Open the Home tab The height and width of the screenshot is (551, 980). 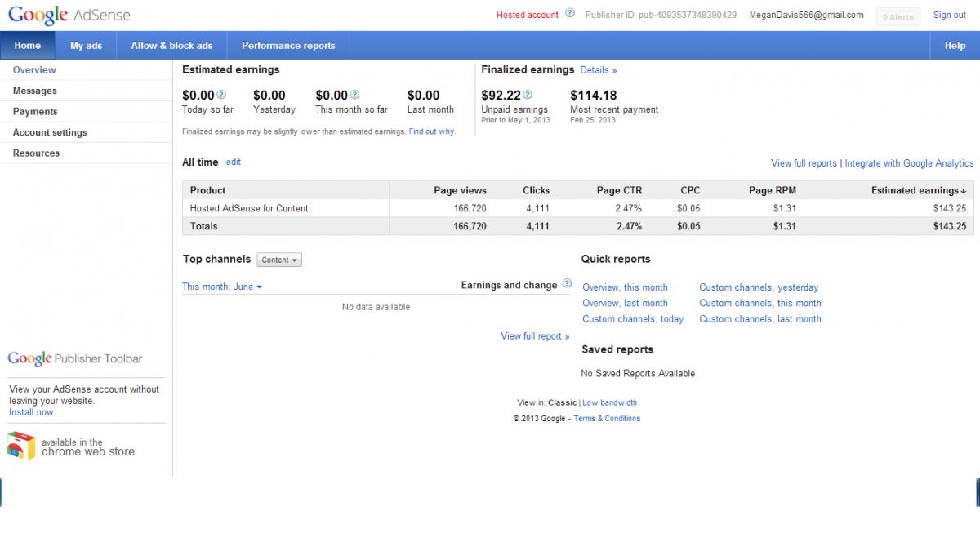click(28, 46)
